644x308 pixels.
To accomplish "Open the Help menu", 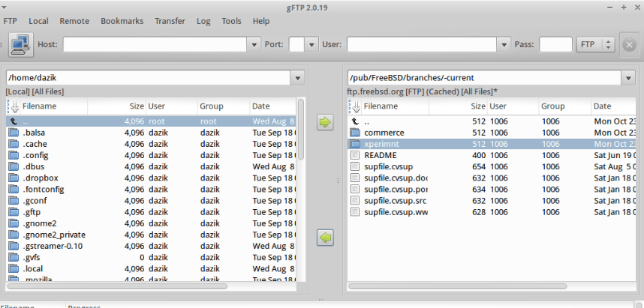I will click(261, 21).
